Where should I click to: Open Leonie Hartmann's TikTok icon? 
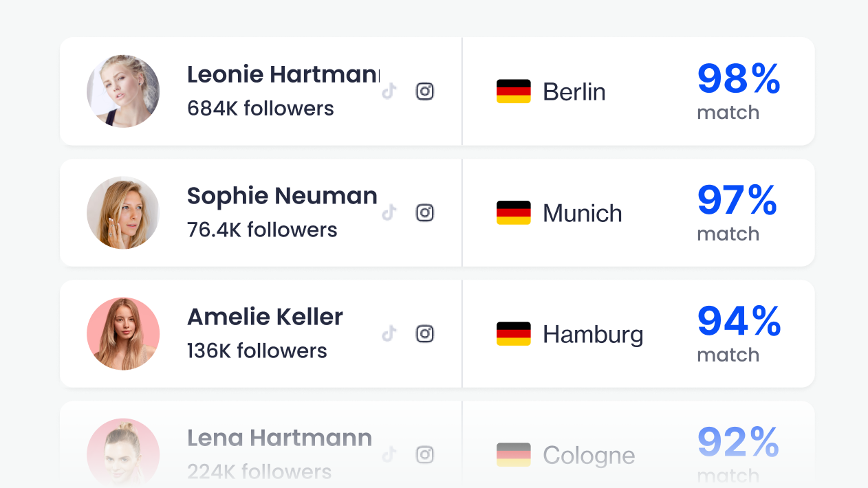coord(389,91)
